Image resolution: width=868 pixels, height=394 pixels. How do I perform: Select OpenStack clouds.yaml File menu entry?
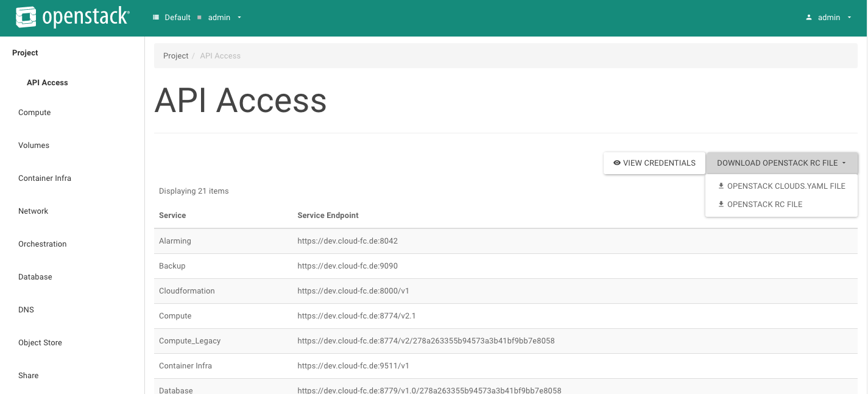click(782, 186)
